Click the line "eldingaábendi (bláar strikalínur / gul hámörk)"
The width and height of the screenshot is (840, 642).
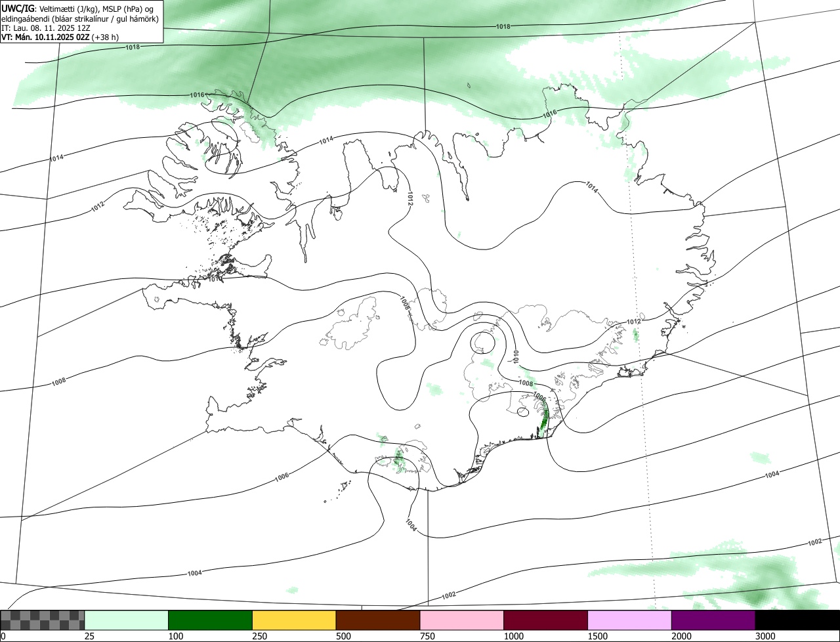pos(80,18)
